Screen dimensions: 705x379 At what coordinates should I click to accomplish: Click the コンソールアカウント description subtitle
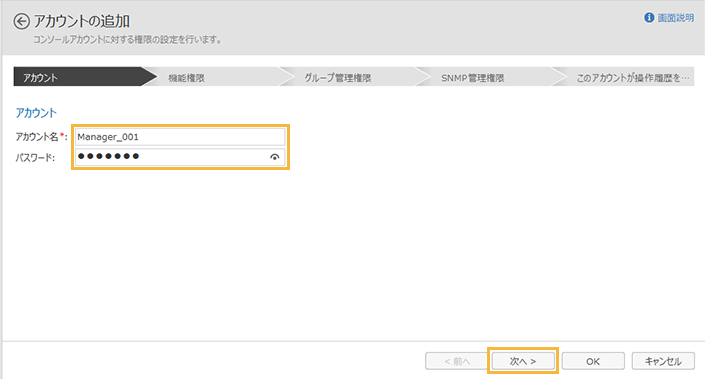tap(128, 40)
